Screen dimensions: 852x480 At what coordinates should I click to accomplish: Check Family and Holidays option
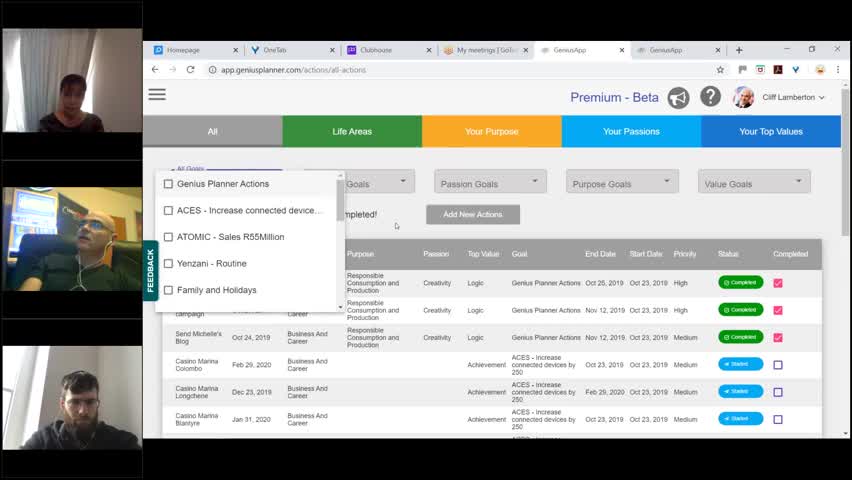point(168,290)
